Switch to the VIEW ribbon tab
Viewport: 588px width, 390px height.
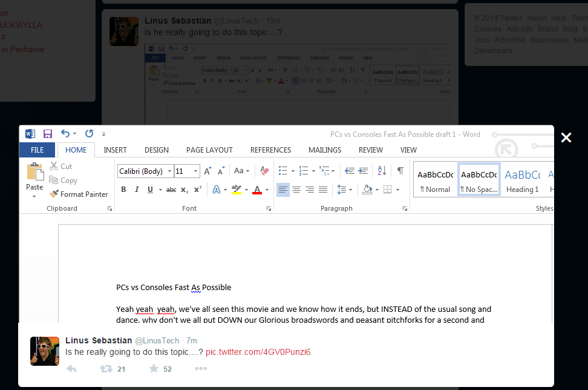click(x=408, y=150)
